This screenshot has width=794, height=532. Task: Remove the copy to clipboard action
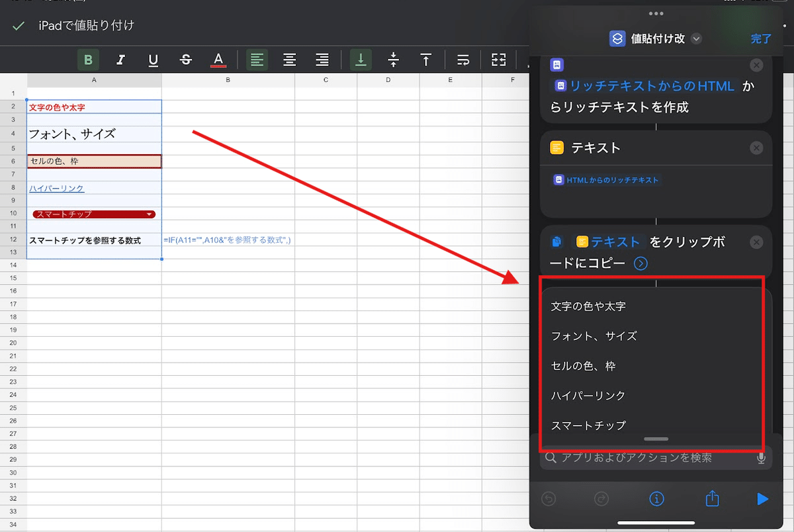(x=756, y=243)
